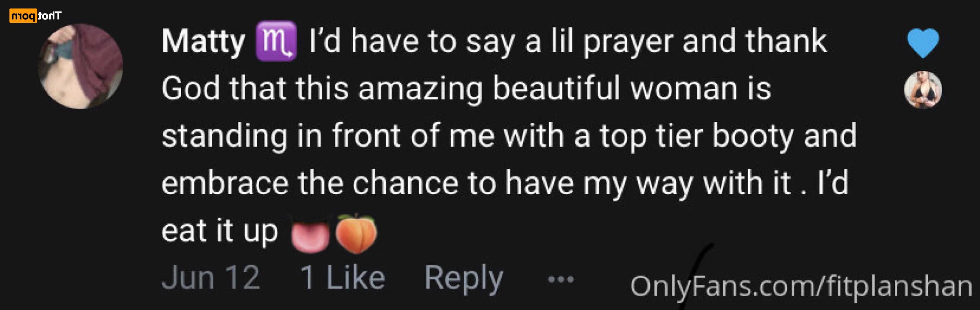Click the OnlyFans.com/fitplanshan watermark text
Image resolution: width=980 pixels, height=310 pixels.
[801, 286]
